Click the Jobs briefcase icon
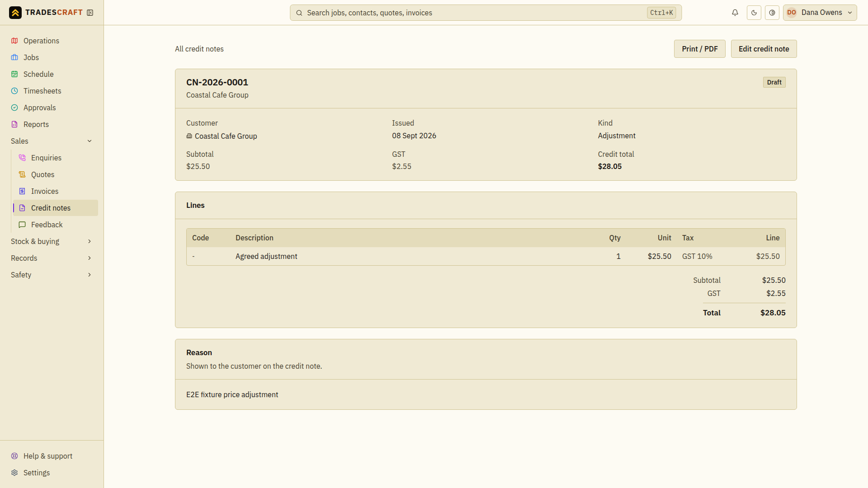The width and height of the screenshot is (868, 488). tap(14, 57)
